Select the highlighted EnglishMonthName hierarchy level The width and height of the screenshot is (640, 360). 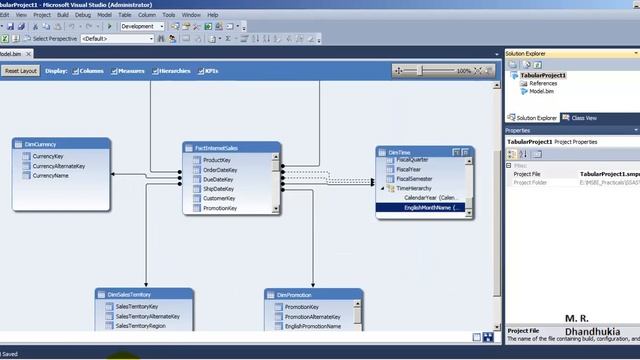pyautogui.click(x=420, y=208)
